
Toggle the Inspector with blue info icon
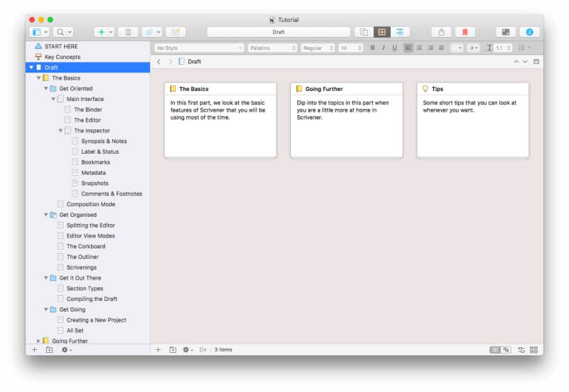(529, 32)
